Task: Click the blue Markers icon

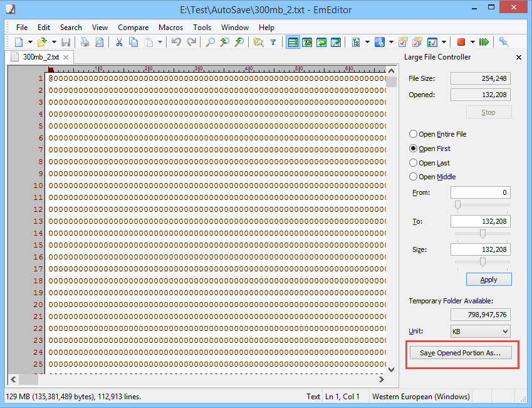Action: pos(380,42)
